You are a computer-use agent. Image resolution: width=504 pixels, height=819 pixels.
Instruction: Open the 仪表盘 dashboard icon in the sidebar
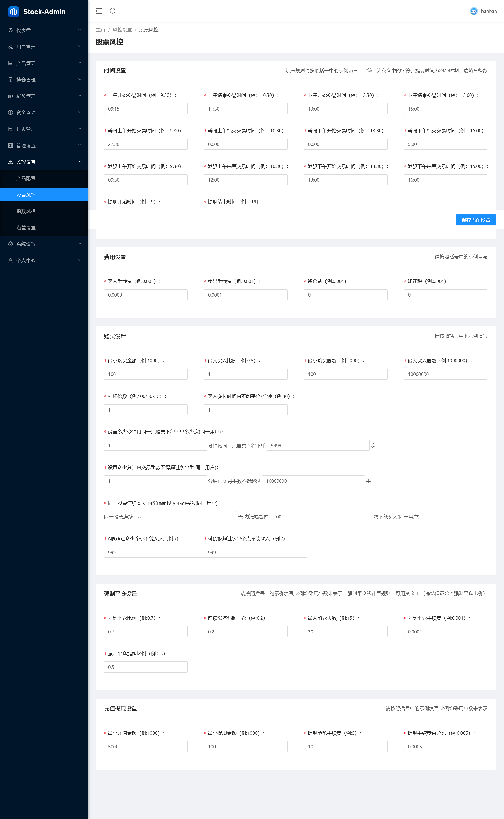(x=10, y=30)
